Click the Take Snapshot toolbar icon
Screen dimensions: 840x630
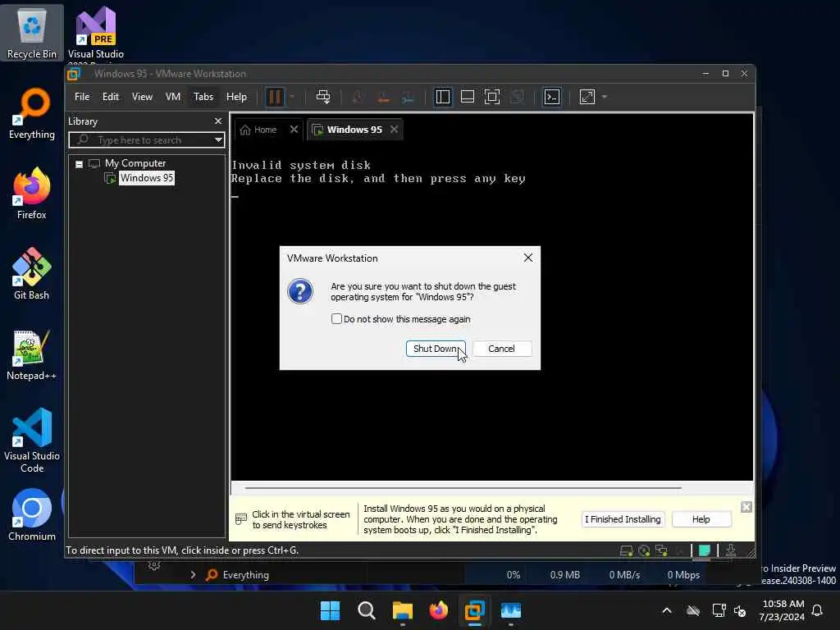356,97
